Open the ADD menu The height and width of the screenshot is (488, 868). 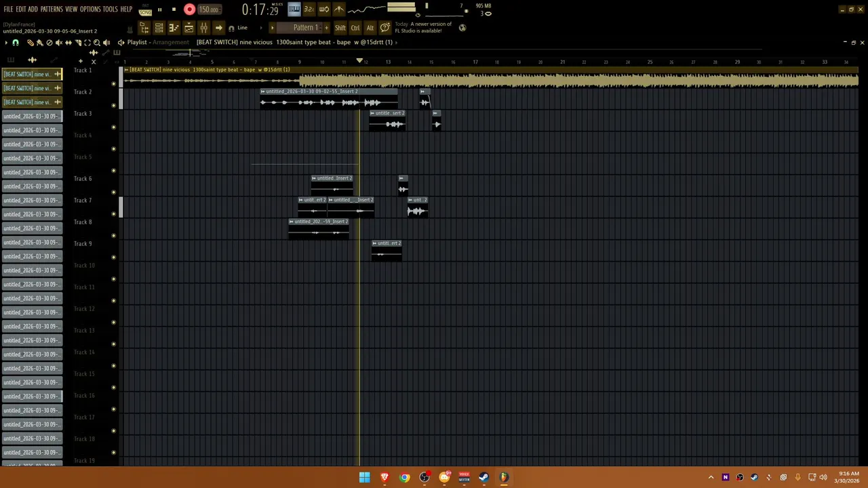click(33, 9)
